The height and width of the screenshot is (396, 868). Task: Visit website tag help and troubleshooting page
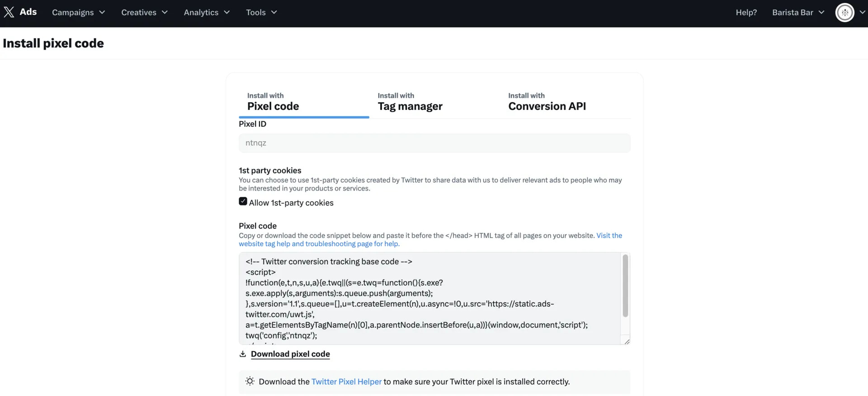[319, 244]
